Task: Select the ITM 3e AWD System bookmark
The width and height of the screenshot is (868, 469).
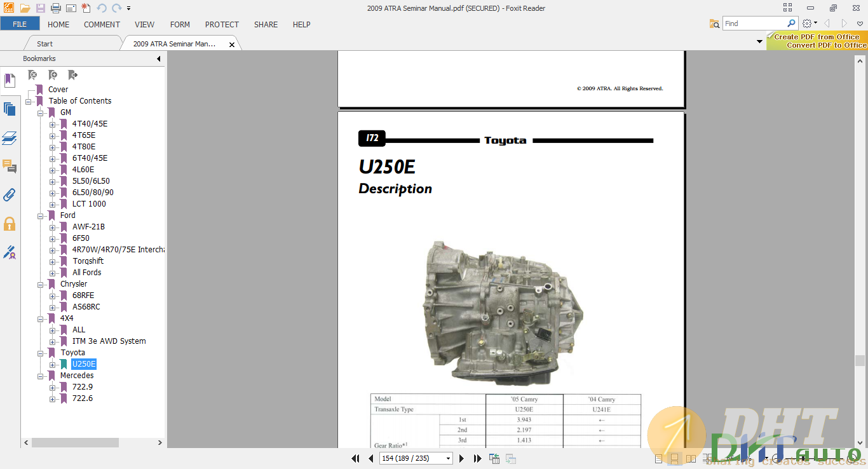Action: pos(109,341)
